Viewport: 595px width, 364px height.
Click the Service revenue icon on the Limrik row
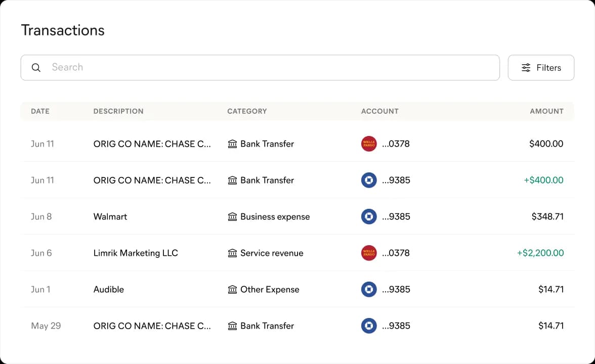[x=231, y=253]
